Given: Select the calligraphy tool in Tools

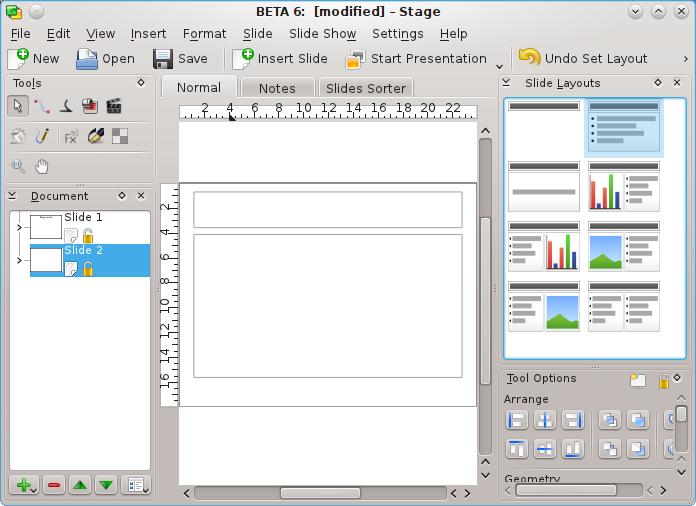Looking at the screenshot, I should point(65,106).
